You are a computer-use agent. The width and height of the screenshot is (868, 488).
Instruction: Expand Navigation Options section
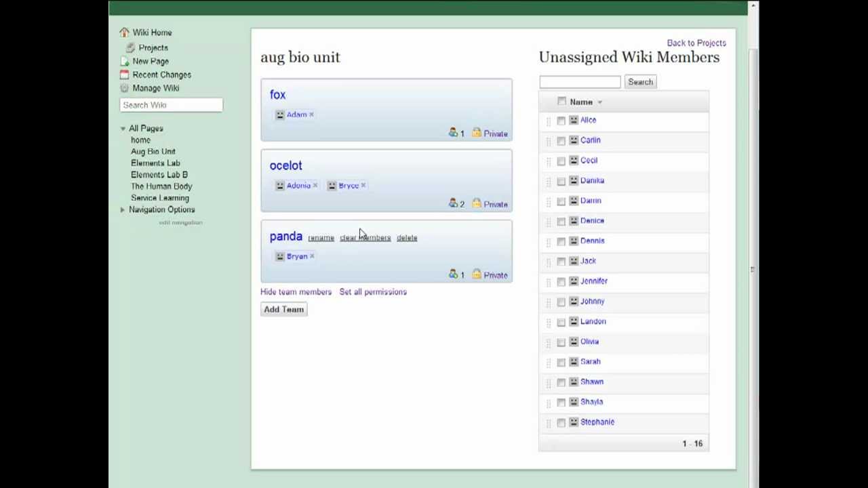[x=123, y=209]
